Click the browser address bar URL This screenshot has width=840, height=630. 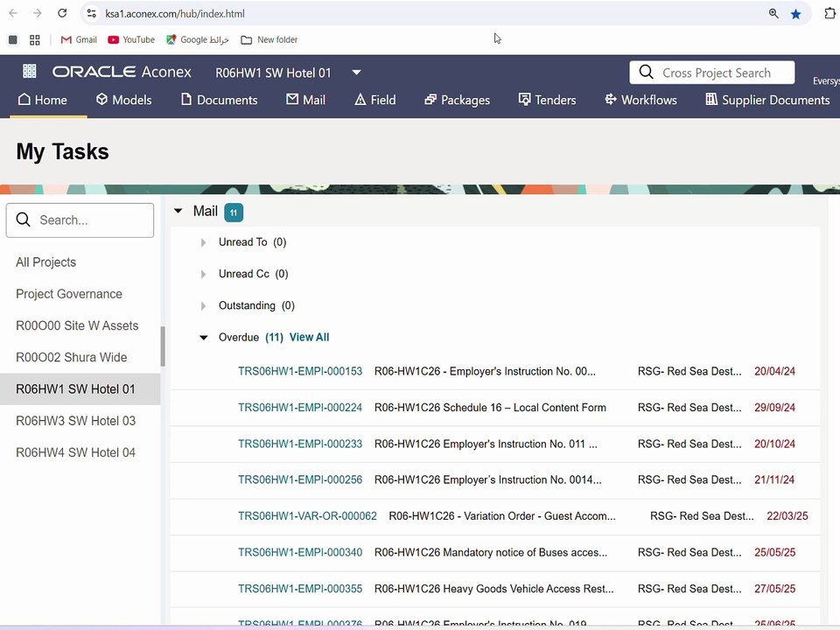click(175, 14)
